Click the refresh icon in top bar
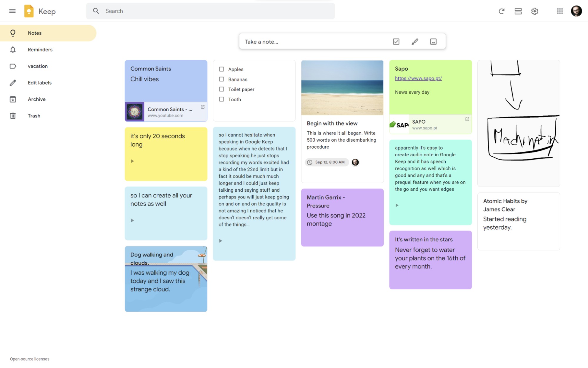 click(x=501, y=11)
